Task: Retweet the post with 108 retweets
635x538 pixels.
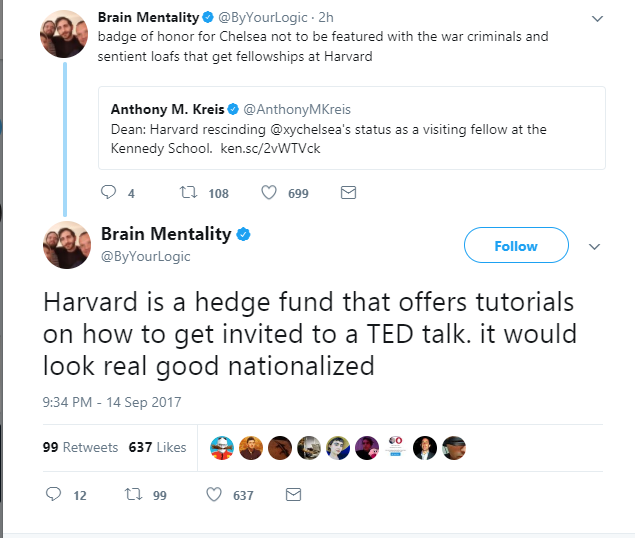Action: click(188, 192)
